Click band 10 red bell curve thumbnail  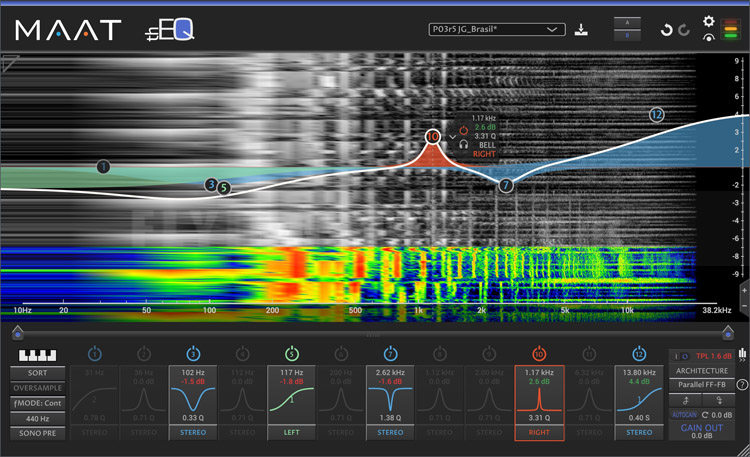coord(539,400)
